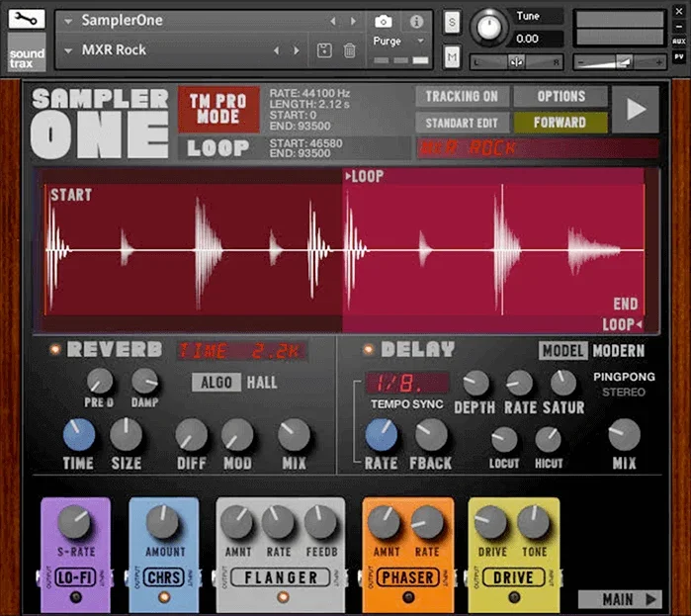The width and height of the screenshot is (691, 616).
Task: Go to previous instrument next to SamplerOne
Action: (x=333, y=21)
